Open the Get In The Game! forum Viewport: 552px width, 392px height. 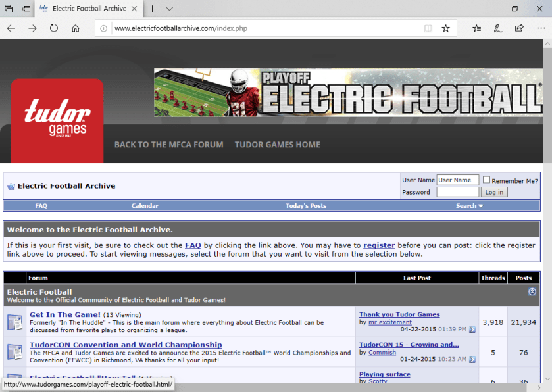[65, 314]
